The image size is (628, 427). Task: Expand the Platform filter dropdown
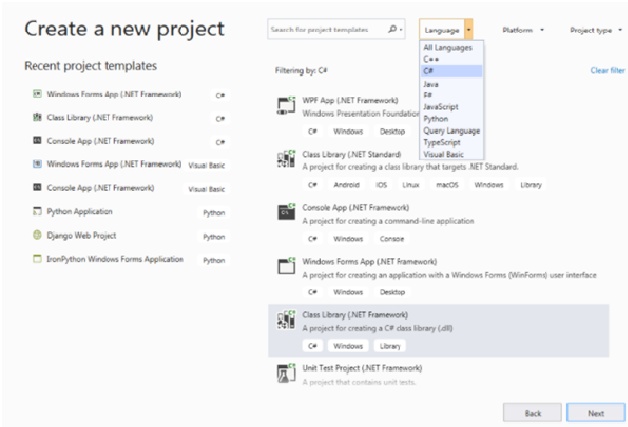523,30
